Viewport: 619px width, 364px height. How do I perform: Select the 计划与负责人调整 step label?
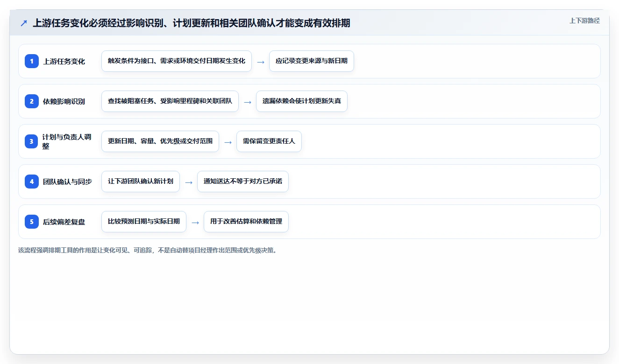coord(67,141)
